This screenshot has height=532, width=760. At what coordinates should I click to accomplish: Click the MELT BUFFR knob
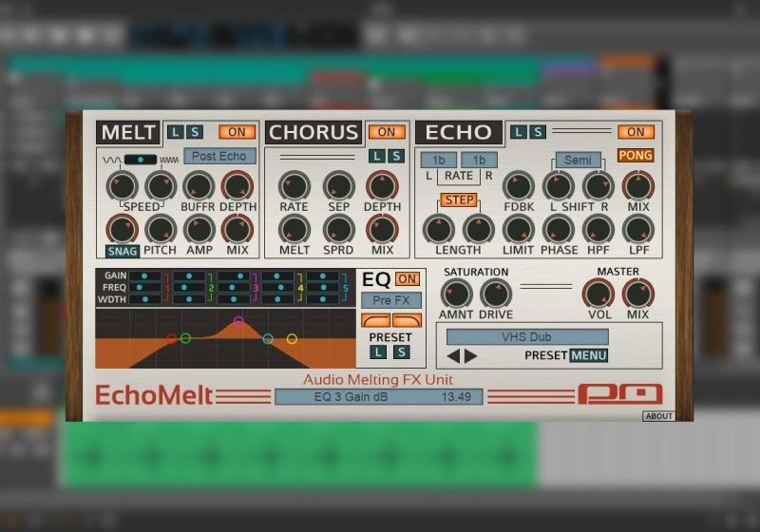click(199, 186)
